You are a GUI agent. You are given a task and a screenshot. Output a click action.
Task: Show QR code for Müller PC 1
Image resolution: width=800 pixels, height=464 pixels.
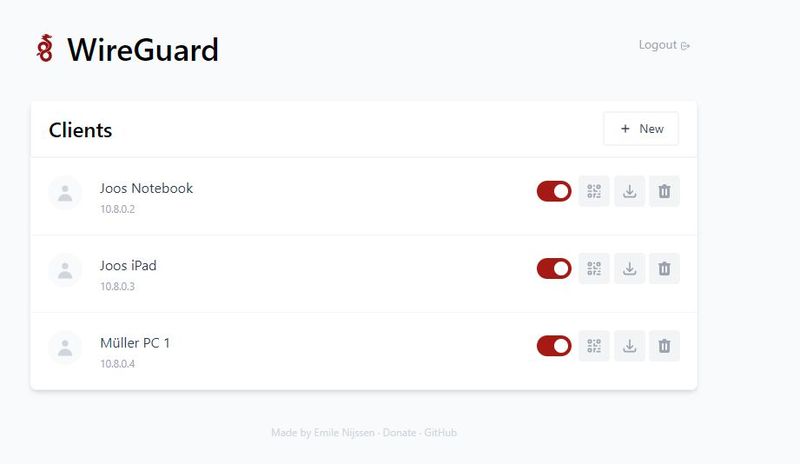[594, 346]
